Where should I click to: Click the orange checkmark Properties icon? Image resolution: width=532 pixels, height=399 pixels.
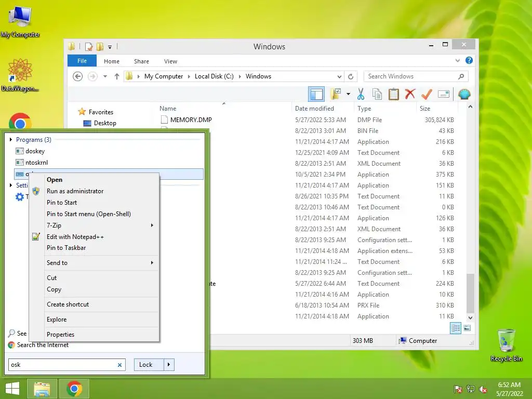[427, 94]
